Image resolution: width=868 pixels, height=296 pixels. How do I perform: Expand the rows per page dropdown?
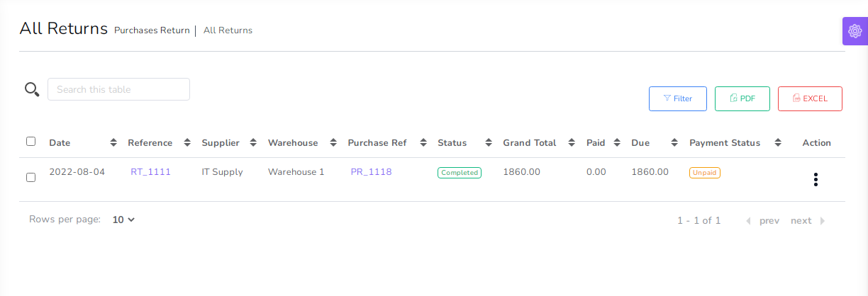pyautogui.click(x=123, y=220)
